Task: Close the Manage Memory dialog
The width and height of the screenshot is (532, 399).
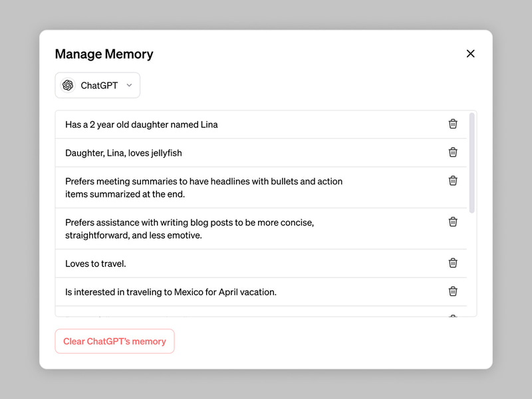Action: [x=471, y=54]
